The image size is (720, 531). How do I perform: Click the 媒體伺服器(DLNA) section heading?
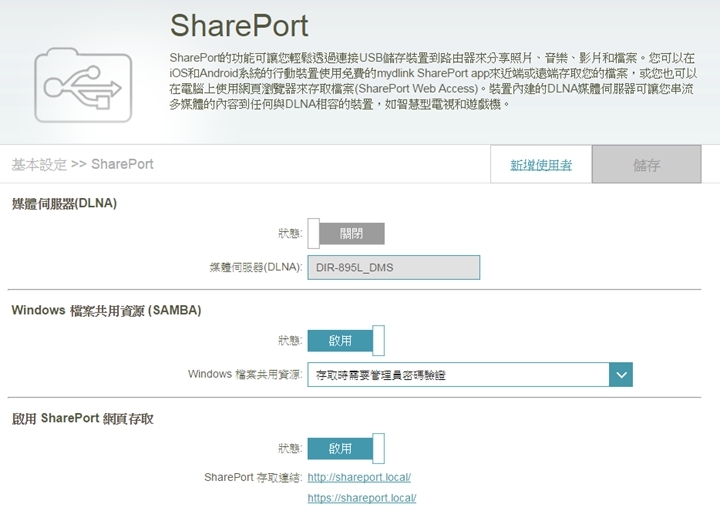coord(64,203)
